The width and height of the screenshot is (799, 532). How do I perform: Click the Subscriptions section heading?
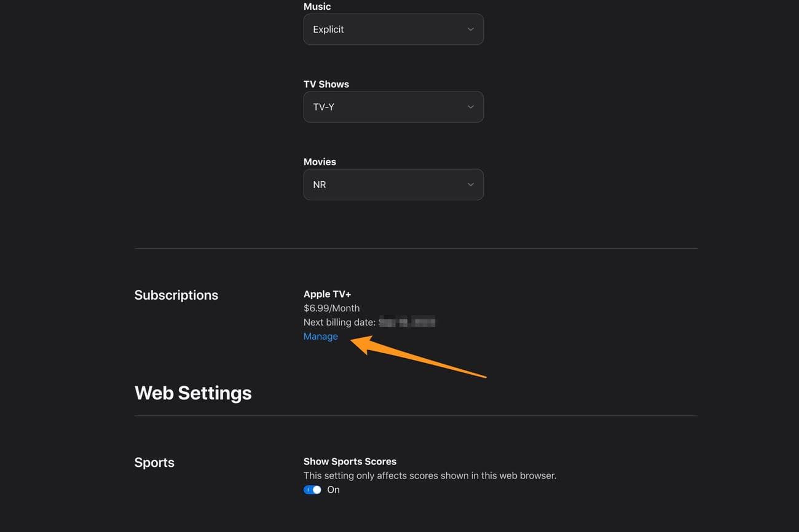click(176, 294)
